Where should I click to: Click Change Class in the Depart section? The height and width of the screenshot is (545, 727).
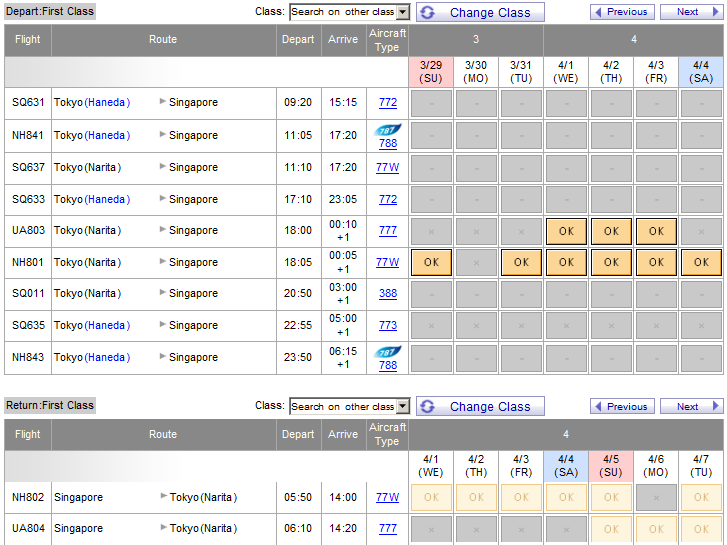pos(480,12)
